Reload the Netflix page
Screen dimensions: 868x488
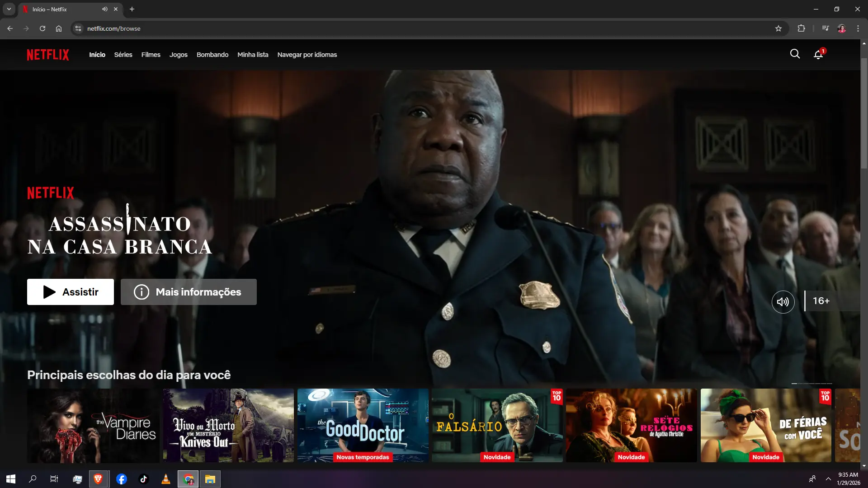(x=42, y=28)
